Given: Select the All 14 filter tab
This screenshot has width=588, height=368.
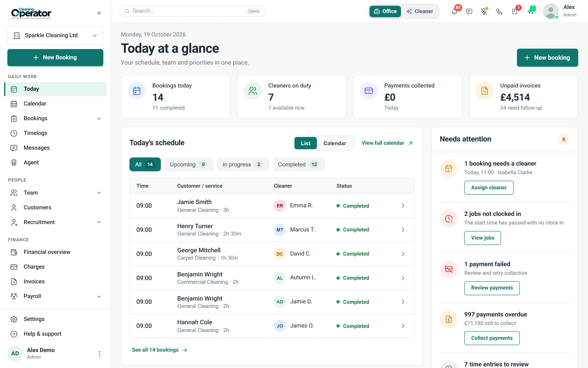Looking at the screenshot, I should (x=145, y=165).
